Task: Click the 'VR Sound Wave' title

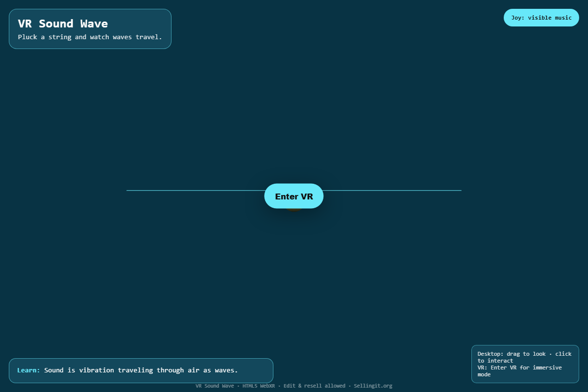Action: click(x=63, y=24)
